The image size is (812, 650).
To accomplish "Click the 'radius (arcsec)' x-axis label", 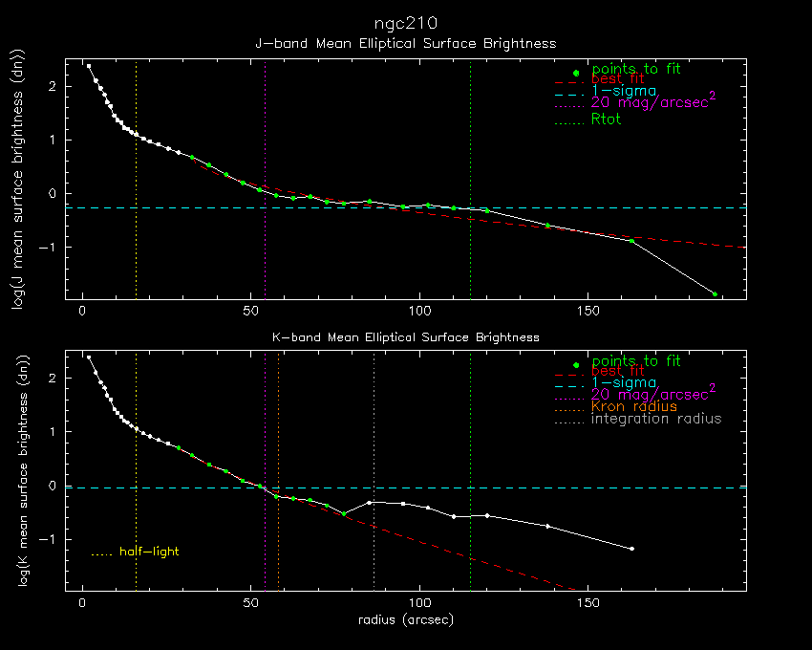I will [405, 620].
